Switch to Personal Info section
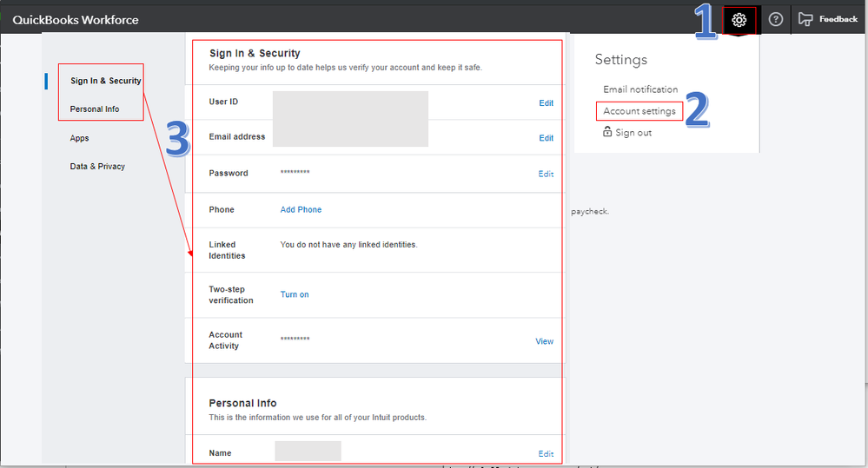 point(95,109)
